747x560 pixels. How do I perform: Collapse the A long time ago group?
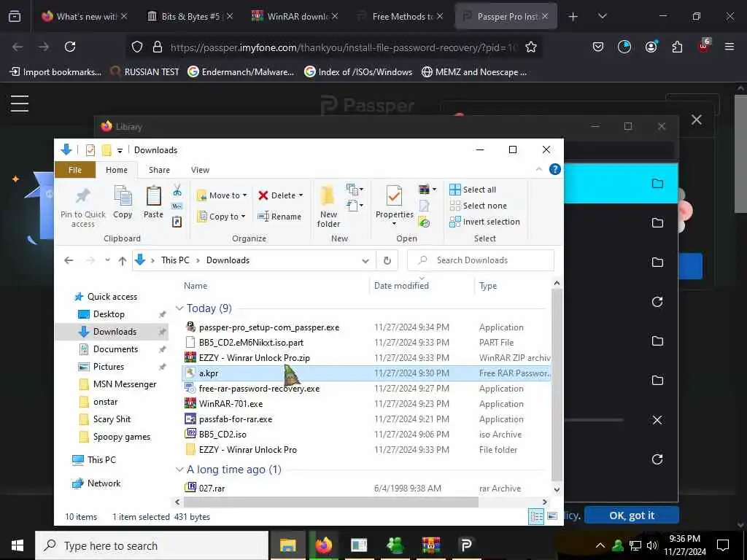point(179,470)
